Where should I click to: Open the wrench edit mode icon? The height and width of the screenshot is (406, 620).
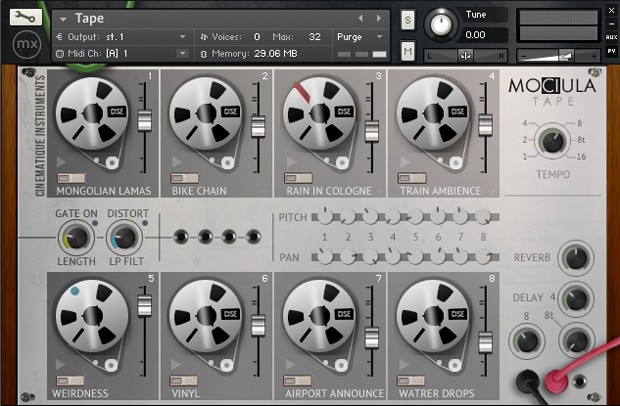click(x=26, y=17)
